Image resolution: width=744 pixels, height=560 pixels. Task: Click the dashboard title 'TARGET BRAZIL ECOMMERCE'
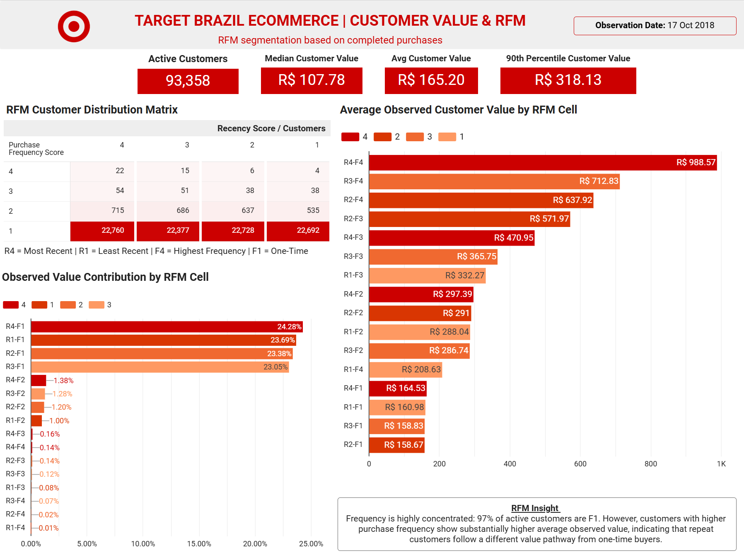click(x=237, y=21)
